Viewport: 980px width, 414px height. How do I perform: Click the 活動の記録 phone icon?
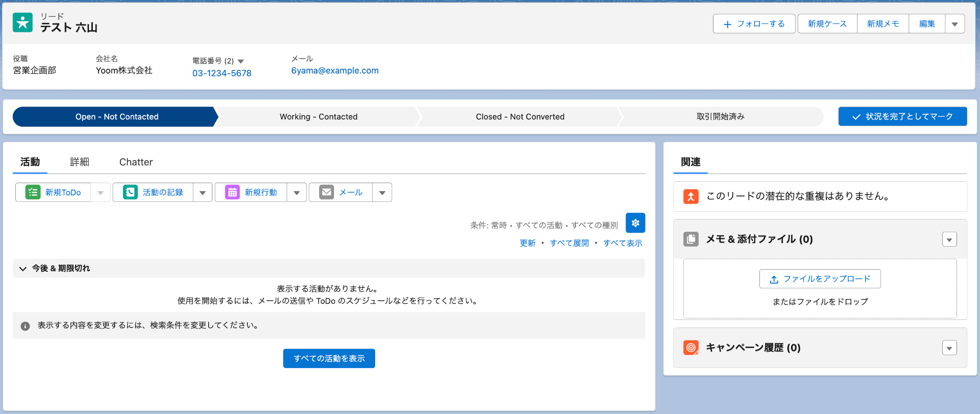coord(130,192)
